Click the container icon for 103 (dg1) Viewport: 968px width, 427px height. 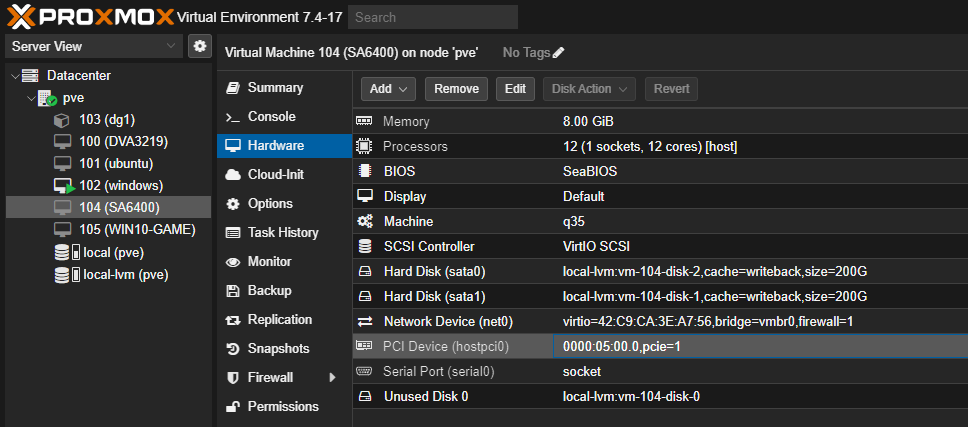coord(62,120)
